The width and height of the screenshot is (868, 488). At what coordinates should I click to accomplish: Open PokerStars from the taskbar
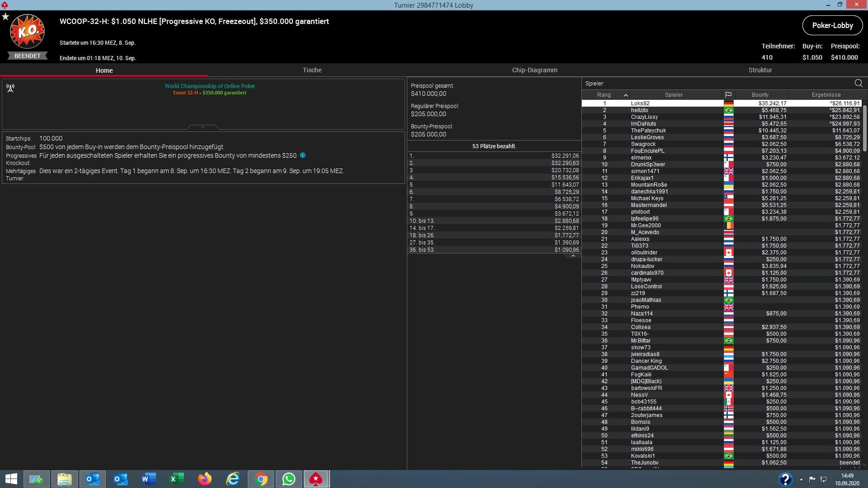click(316, 479)
